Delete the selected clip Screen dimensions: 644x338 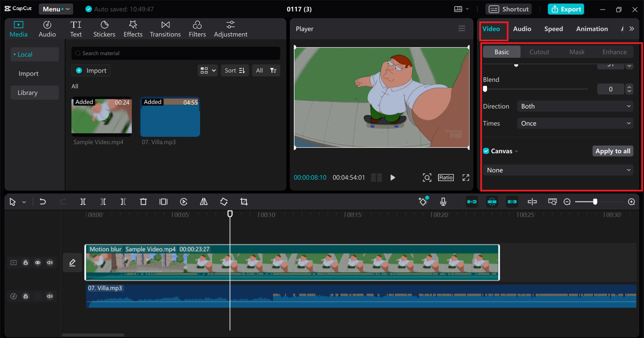pos(143,202)
